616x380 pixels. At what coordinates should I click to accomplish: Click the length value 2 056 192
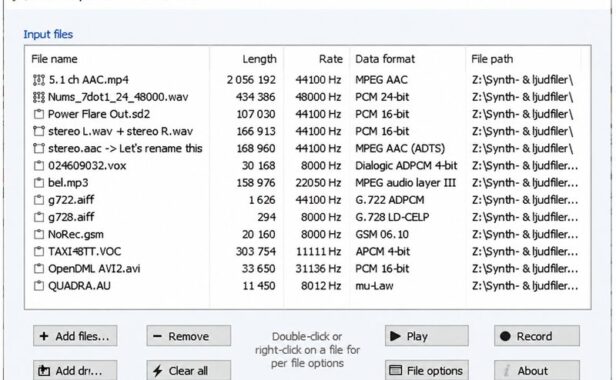click(x=251, y=80)
